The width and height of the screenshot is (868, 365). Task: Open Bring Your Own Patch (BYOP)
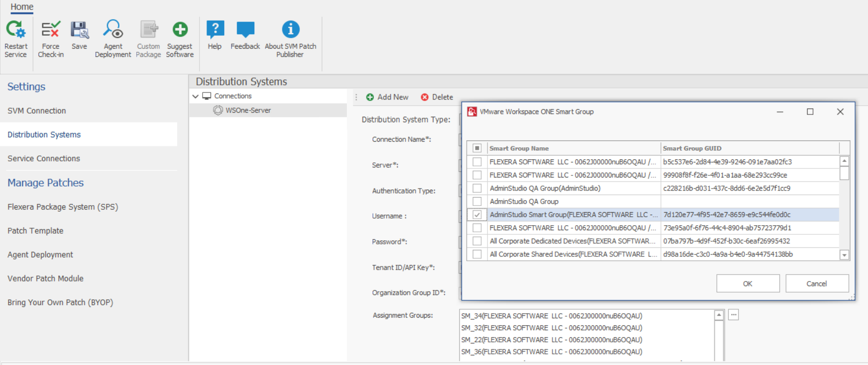click(60, 303)
